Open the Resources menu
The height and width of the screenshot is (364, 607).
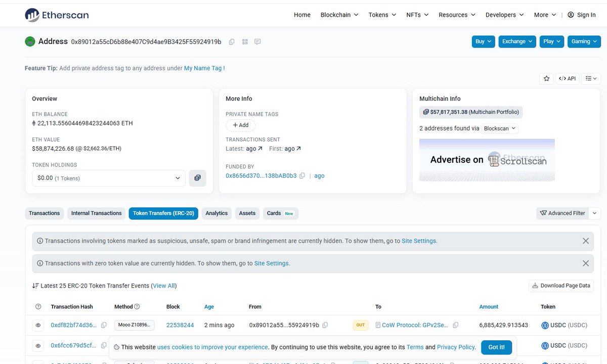click(x=457, y=15)
